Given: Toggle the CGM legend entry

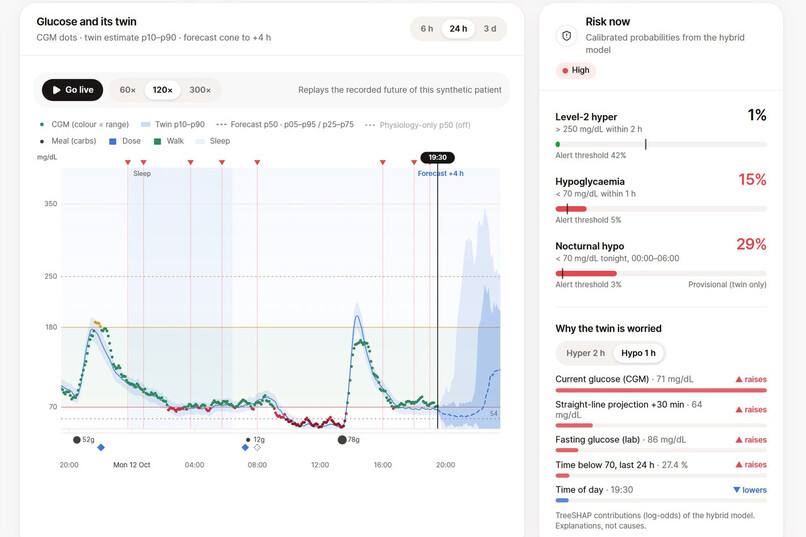Looking at the screenshot, I should click(84, 124).
